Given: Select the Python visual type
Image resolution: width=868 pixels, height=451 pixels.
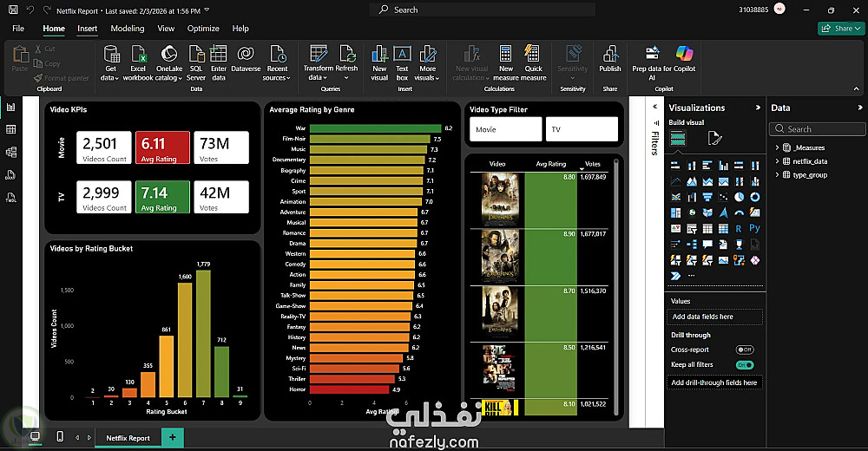Looking at the screenshot, I should pyautogui.click(x=754, y=228).
